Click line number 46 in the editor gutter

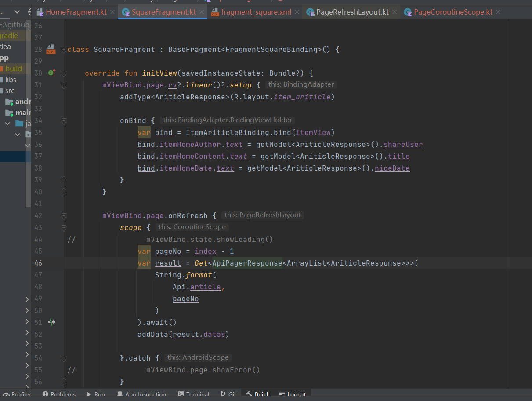click(x=38, y=263)
